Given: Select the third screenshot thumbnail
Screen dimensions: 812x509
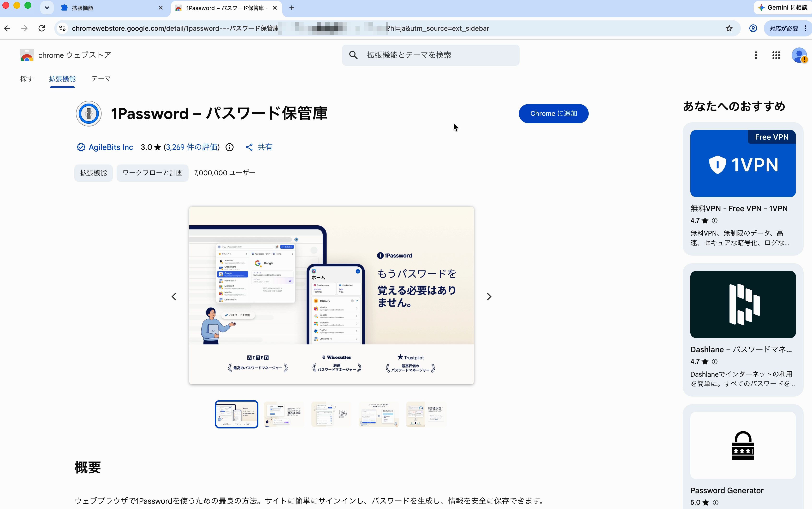Looking at the screenshot, I should pos(332,414).
